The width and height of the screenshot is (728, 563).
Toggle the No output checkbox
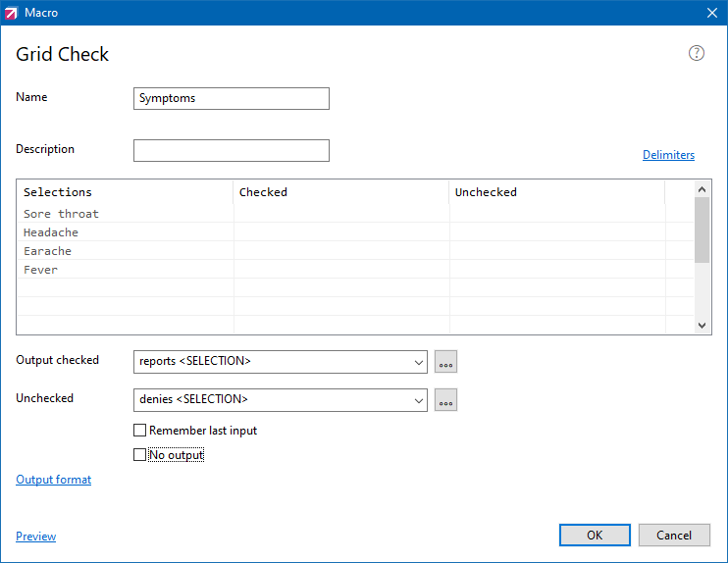139,455
